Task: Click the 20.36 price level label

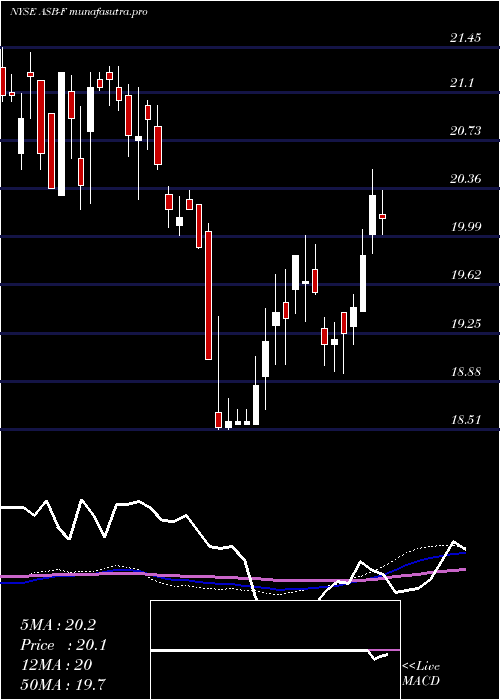Action: pos(465,179)
